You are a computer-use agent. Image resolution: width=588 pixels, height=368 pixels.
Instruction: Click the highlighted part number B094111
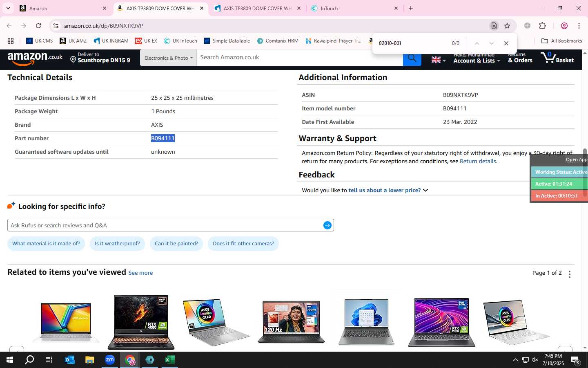[163, 138]
